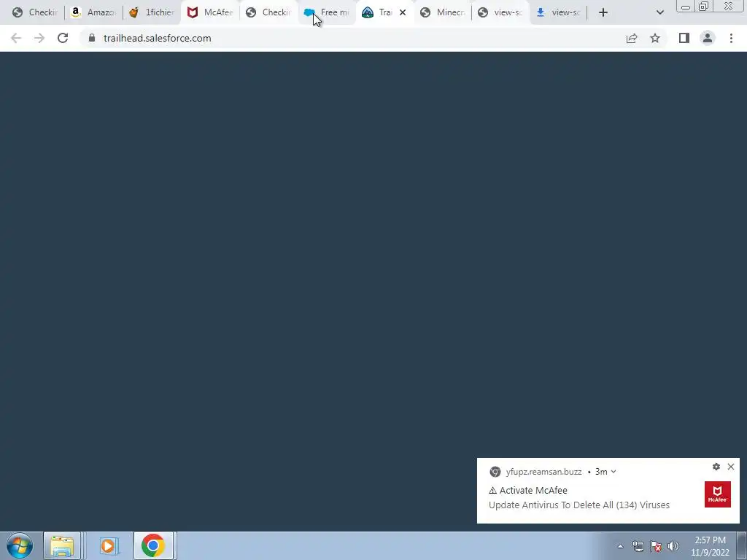Click the McAfee logo in notification
This screenshot has height=560, width=747.
point(718,494)
